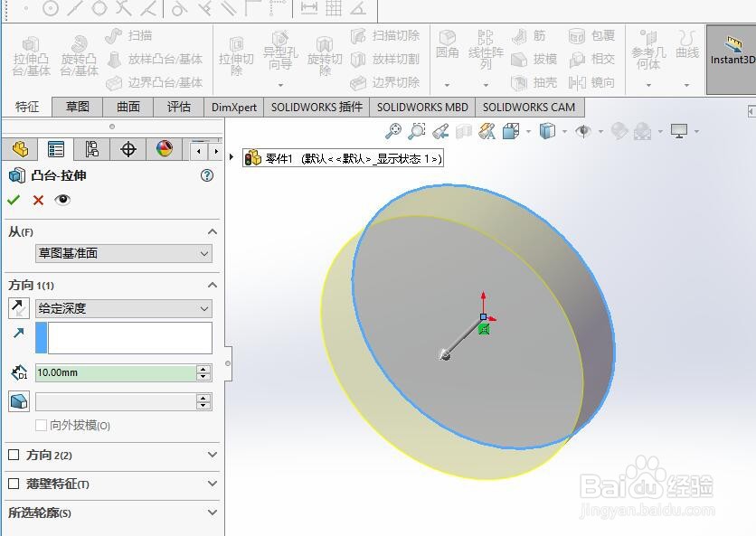Enable the 方向 2(2) checkbox

click(x=14, y=455)
